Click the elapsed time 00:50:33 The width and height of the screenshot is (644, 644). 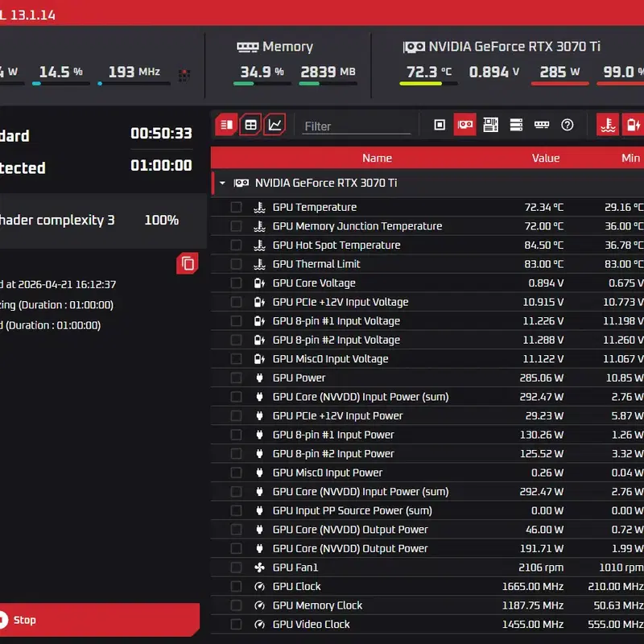(x=161, y=133)
